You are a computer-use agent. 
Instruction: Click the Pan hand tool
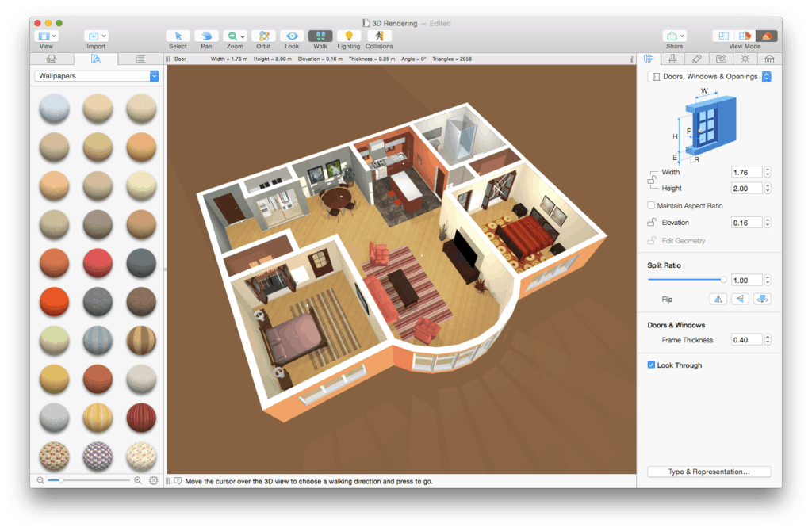click(x=206, y=36)
